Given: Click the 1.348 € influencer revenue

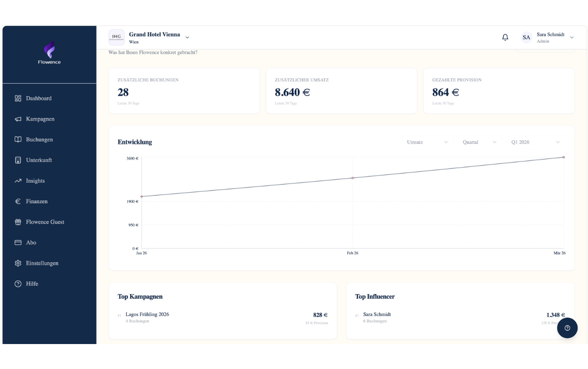Looking at the screenshot, I should pyautogui.click(x=556, y=315).
